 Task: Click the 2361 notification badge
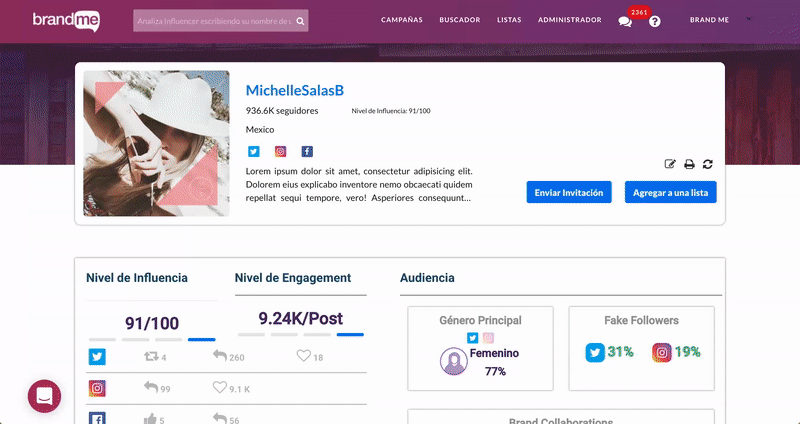coord(639,12)
